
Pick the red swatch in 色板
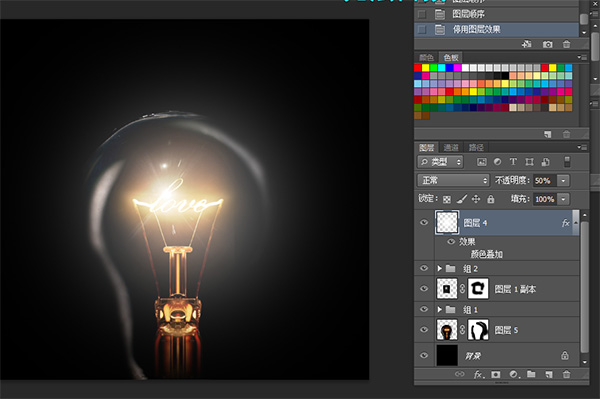click(418, 68)
